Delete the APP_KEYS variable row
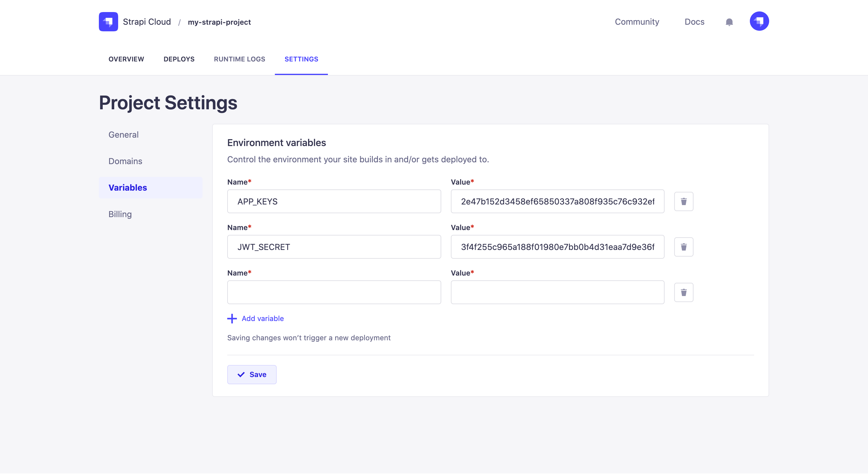The image size is (868, 474). point(683,201)
